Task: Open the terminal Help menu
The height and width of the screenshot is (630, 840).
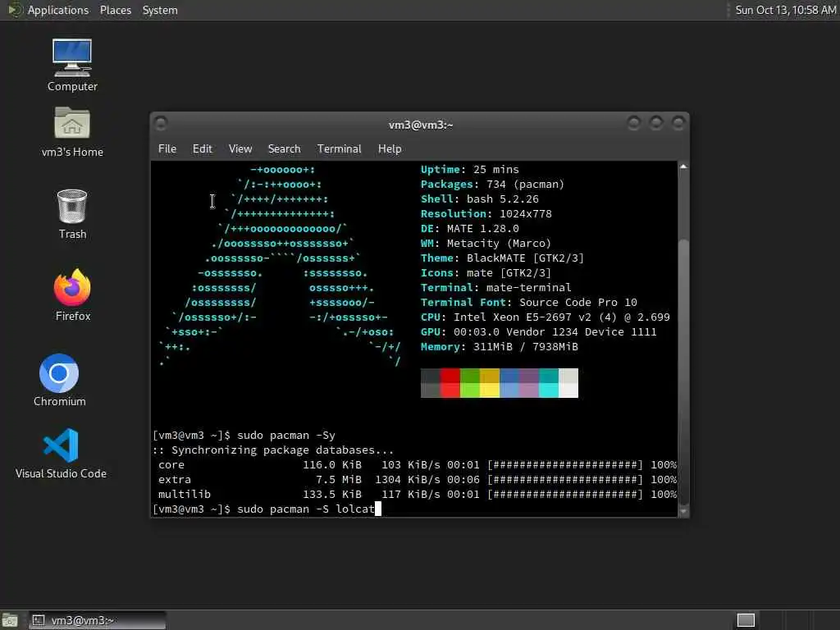Action: click(390, 149)
